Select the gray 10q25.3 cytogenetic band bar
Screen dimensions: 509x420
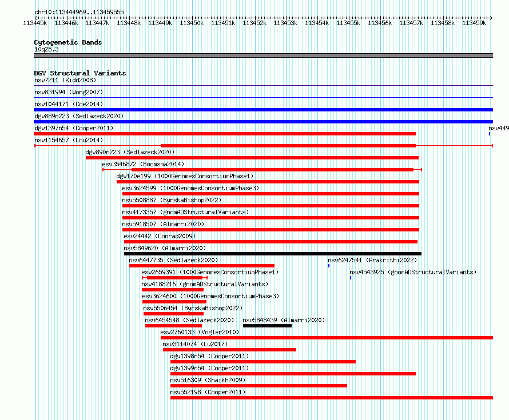tap(263, 55)
